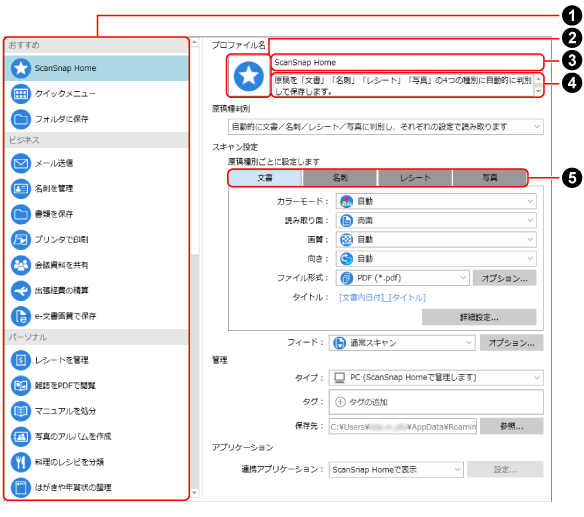Open the タイプ dropdown showing PC
584x517 pixels.
tap(436, 377)
